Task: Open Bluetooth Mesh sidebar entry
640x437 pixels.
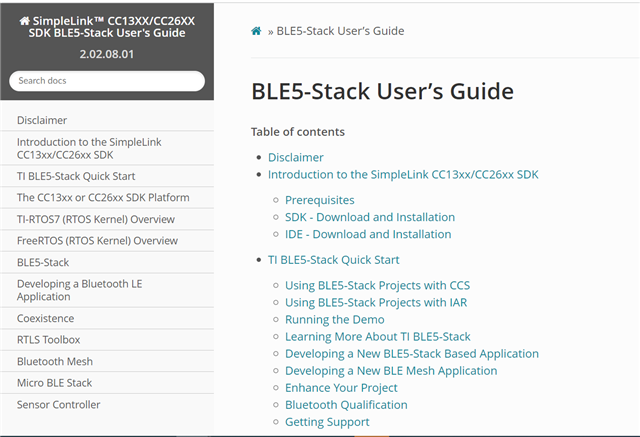Action: (55, 361)
